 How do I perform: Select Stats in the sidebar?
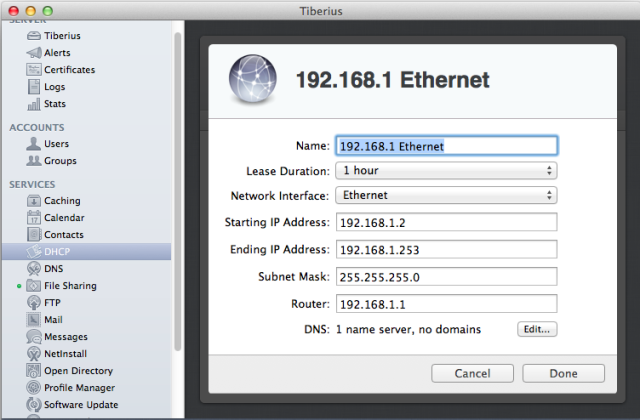(x=55, y=104)
